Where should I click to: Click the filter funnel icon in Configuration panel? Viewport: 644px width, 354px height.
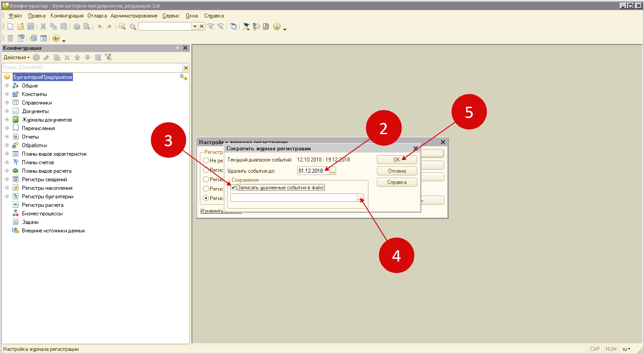tap(108, 57)
